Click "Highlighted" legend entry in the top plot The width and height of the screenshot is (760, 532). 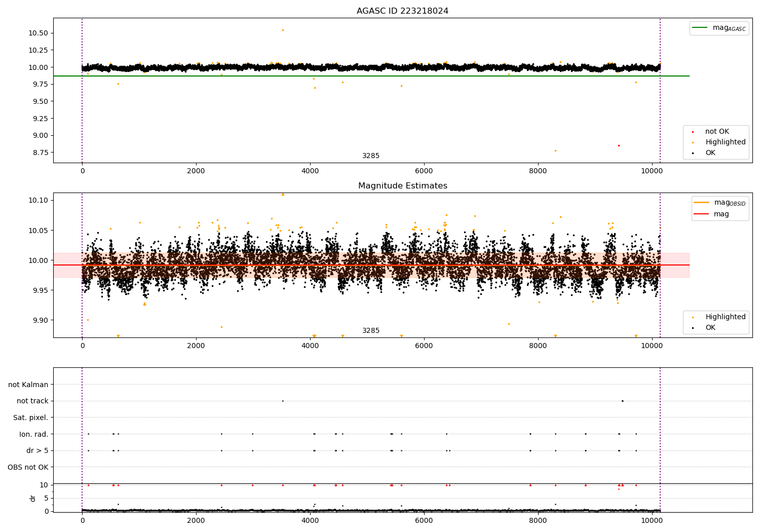point(726,142)
